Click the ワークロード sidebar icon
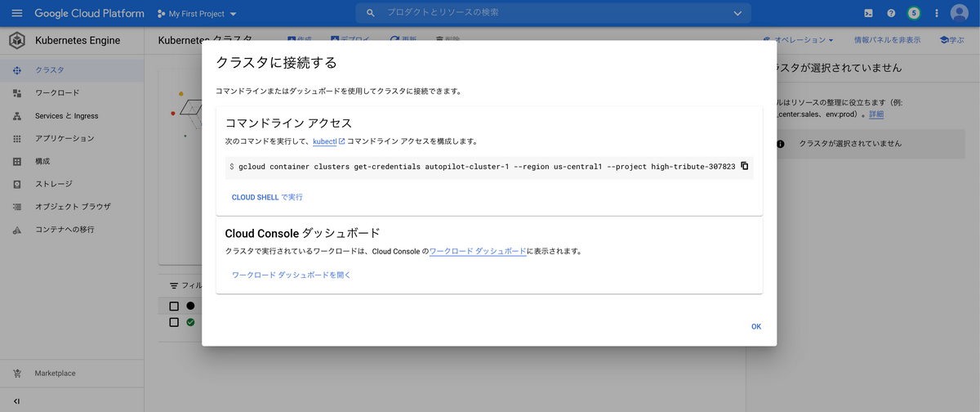This screenshot has height=412, width=980. click(x=17, y=93)
